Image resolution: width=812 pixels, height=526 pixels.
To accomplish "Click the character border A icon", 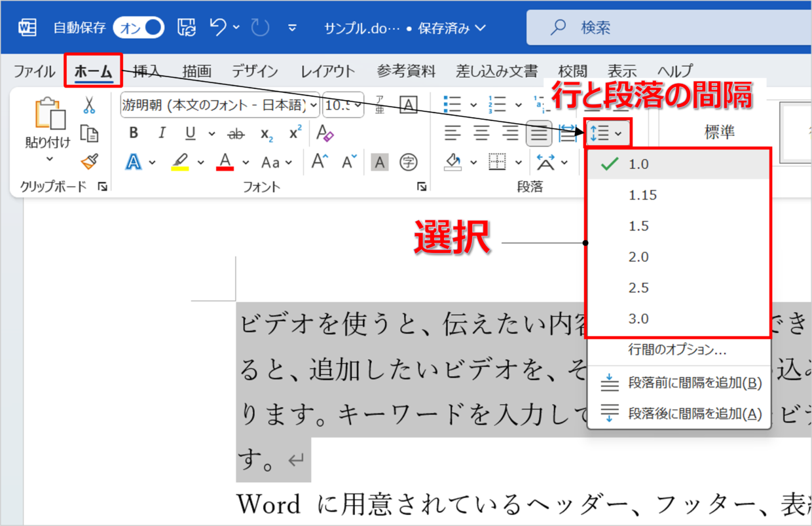I will coord(409,105).
